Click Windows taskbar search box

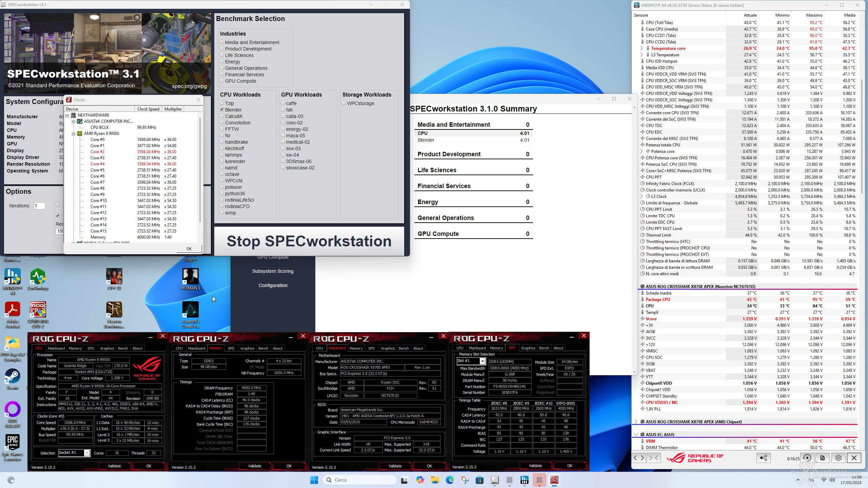pos(360,480)
